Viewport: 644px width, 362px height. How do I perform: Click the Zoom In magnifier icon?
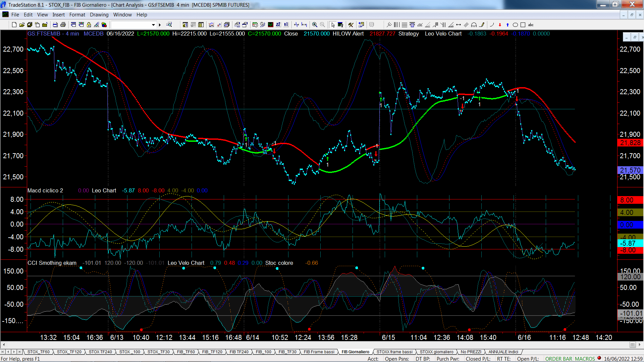[315, 25]
